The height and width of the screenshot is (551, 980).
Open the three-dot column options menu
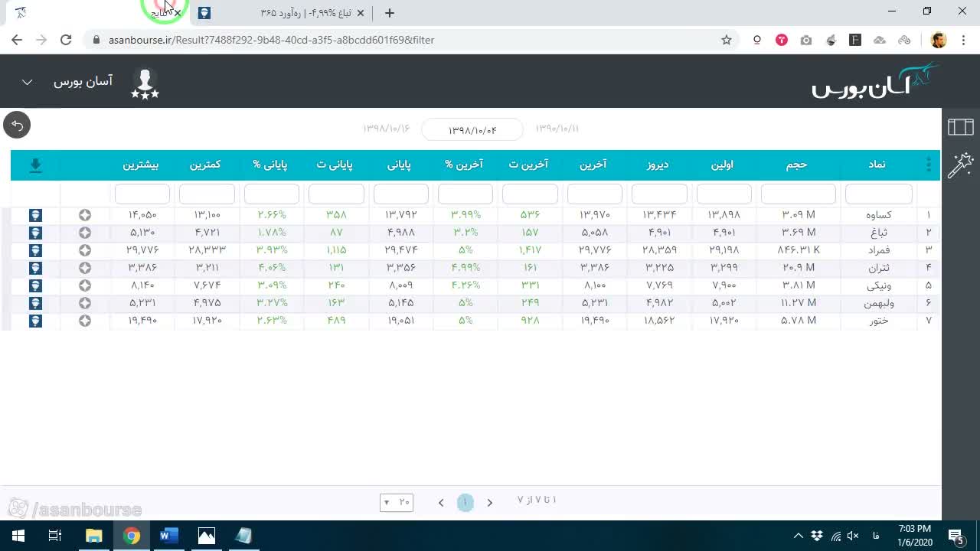pyautogui.click(x=929, y=165)
